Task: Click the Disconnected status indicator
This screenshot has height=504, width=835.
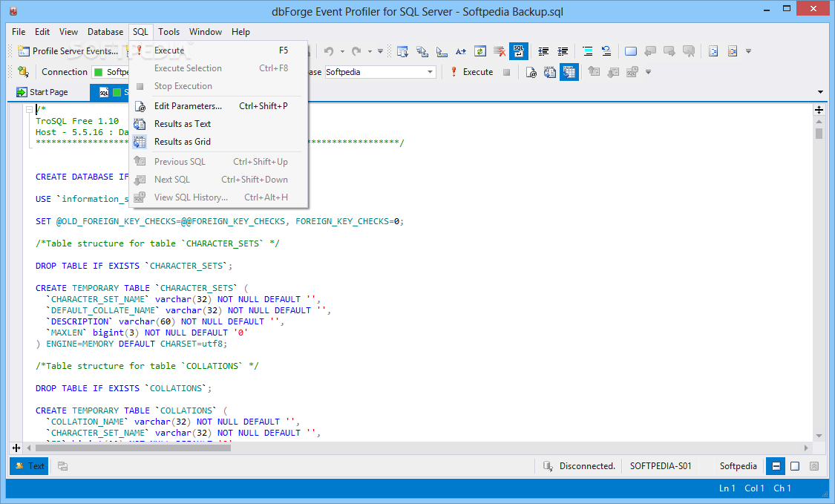Action: point(580,466)
